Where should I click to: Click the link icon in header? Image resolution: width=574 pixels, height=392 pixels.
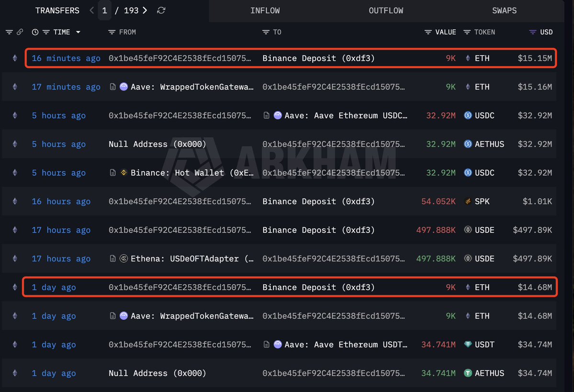[20, 32]
